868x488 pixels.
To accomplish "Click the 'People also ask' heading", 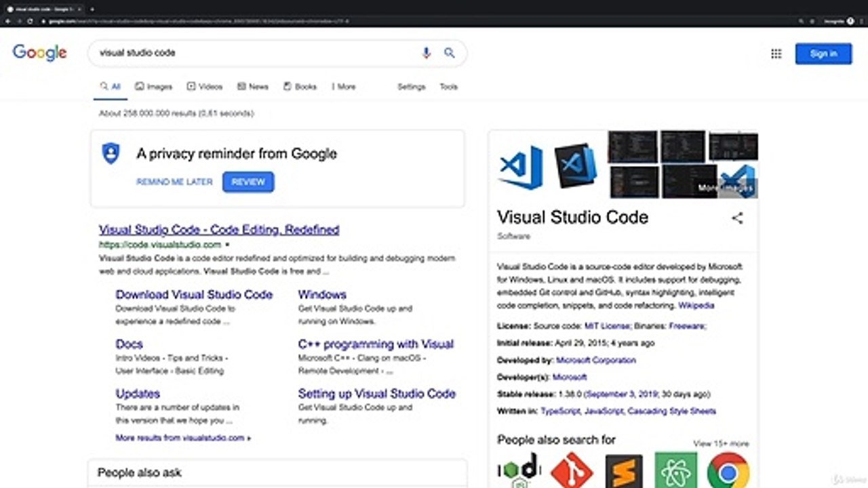I will 140,473.
